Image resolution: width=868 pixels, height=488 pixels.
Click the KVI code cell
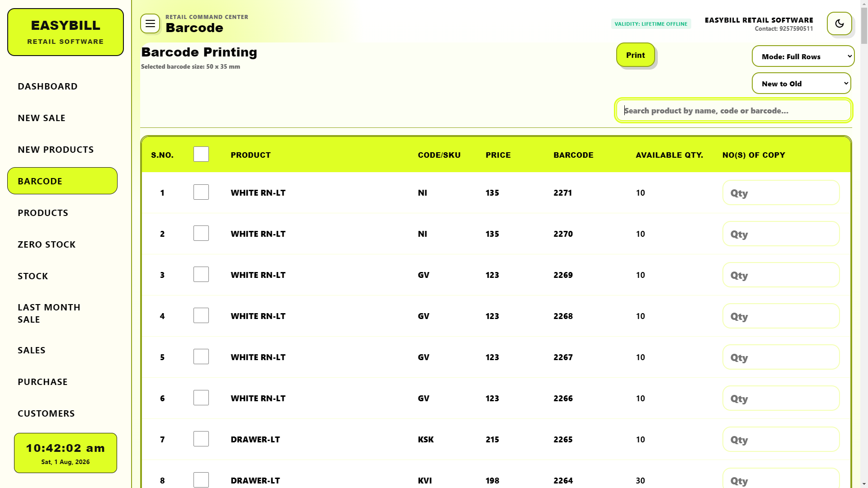425,481
